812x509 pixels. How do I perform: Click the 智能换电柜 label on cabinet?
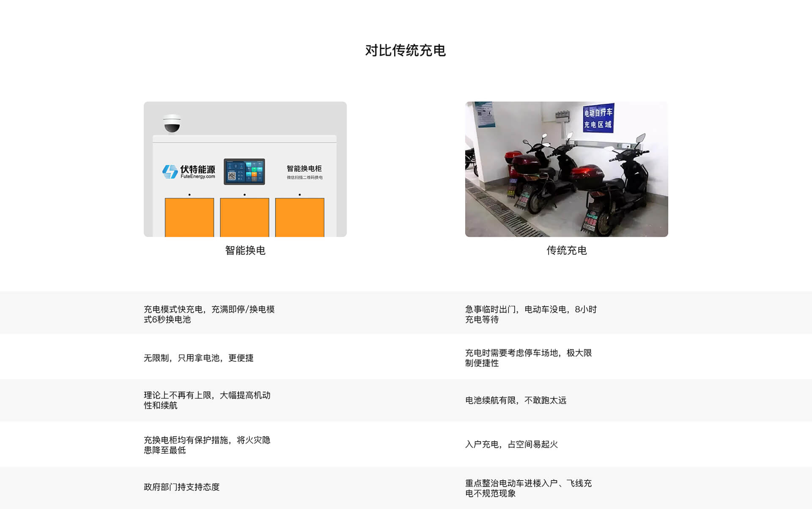point(304,168)
